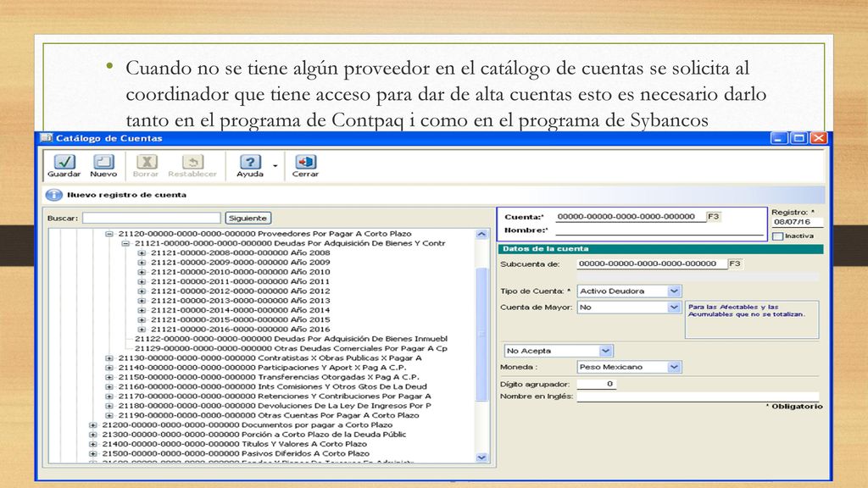This screenshot has height=488, width=868.
Task: Focus the Buscar search field
Action: tap(152, 218)
